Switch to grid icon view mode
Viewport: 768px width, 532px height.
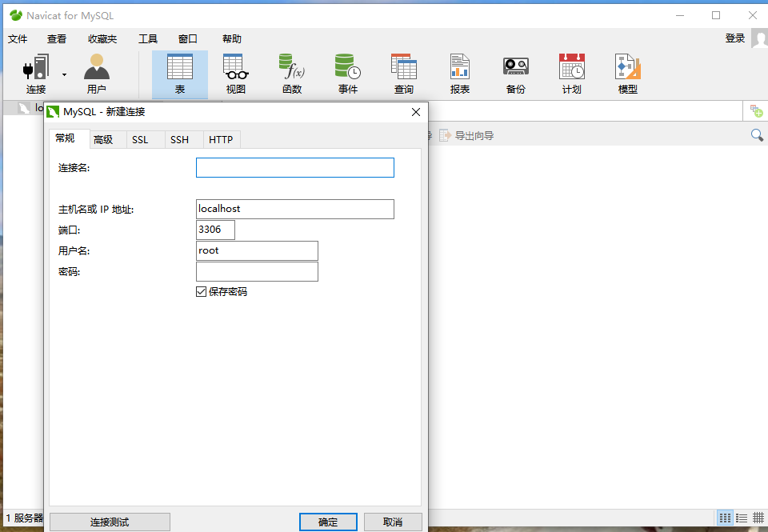tap(725, 518)
